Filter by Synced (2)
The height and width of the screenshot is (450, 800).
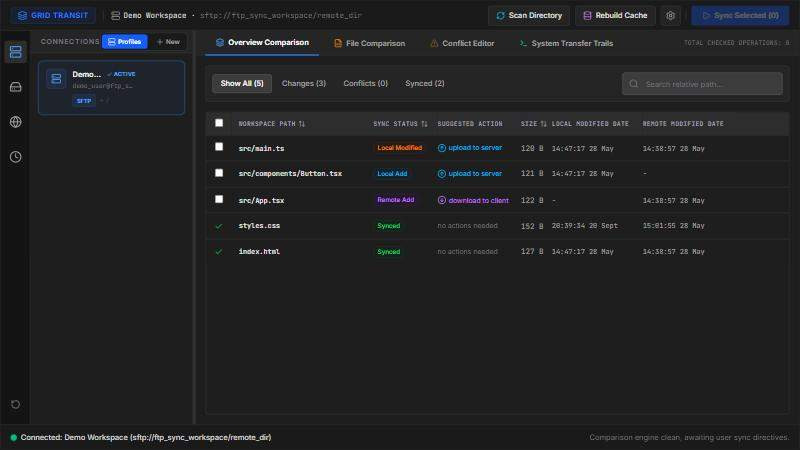424,84
